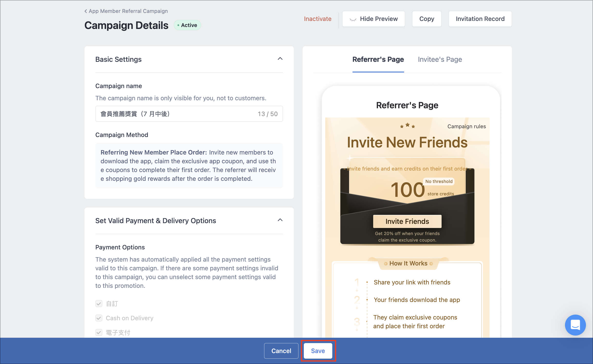
Task: Click the Campaign Method description box
Action: click(189, 165)
